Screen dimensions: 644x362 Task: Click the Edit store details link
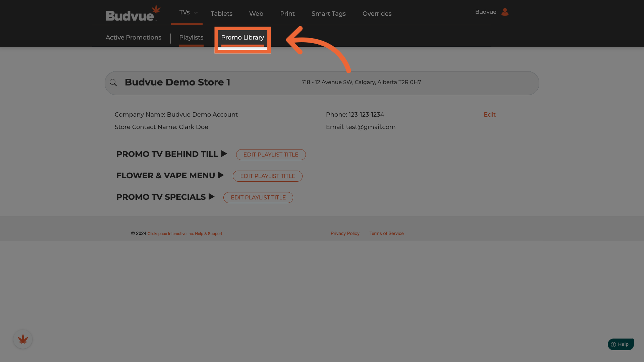489,115
